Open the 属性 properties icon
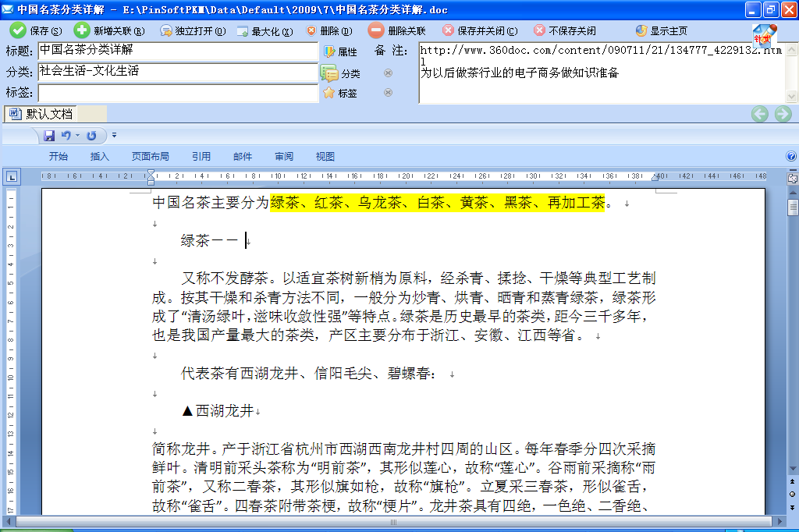 (x=329, y=51)
